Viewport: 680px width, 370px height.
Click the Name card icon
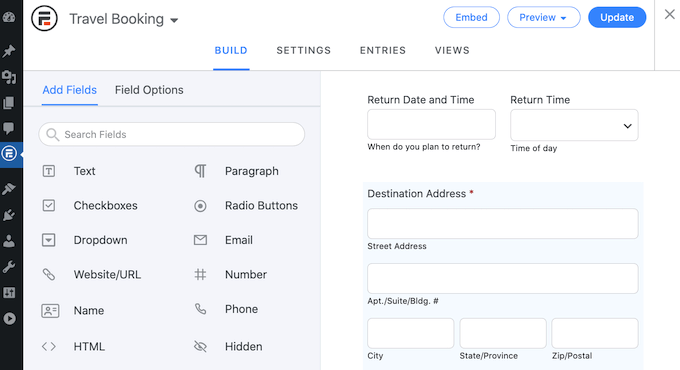[x=50, y=311]
